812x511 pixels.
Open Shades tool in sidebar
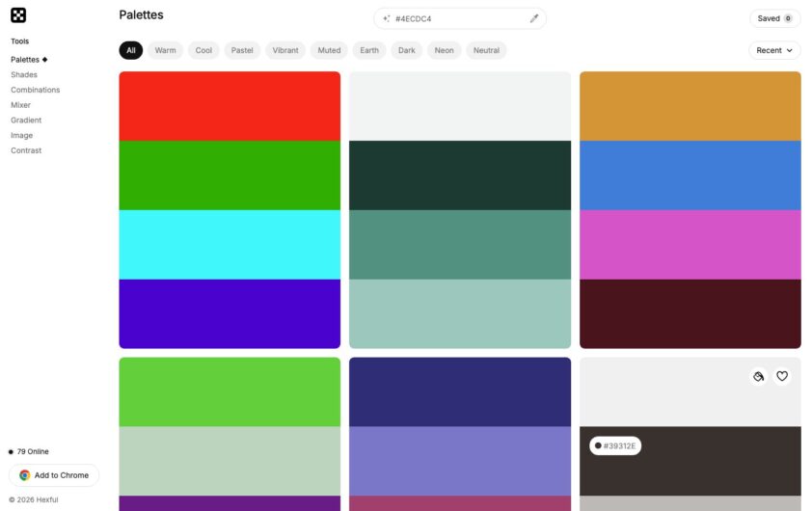coord(24,74)
